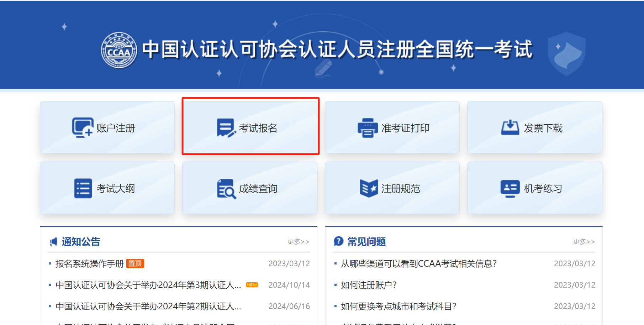Click 更多>> in 通知公告 section
The width and height of the screenshot is (644, 325).
coord(299,242)
